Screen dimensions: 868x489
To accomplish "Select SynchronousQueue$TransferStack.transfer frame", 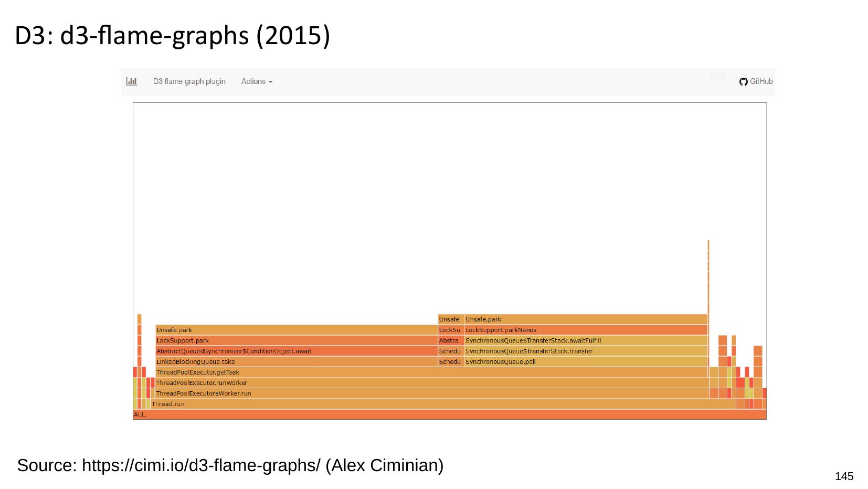I will pos(586,351).
